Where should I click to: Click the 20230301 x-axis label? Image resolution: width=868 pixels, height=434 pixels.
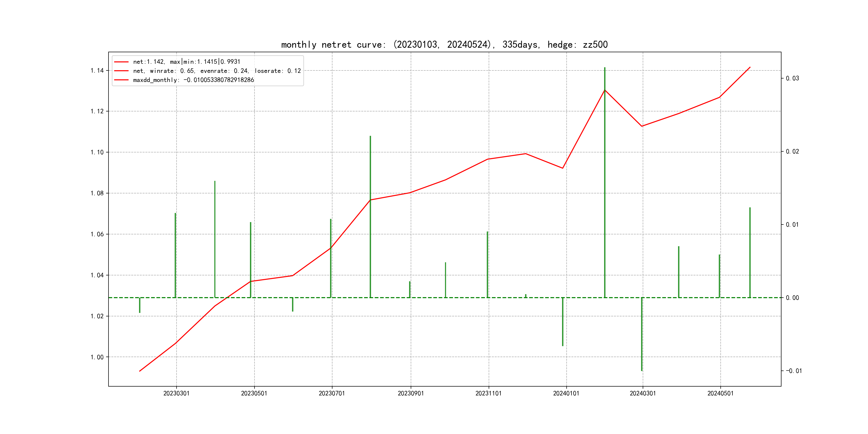tap(176, 393)
